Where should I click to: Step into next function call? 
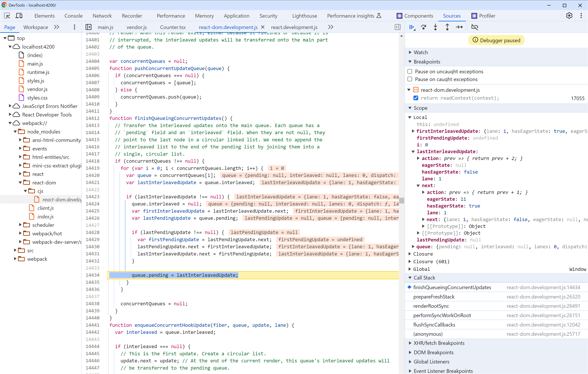(x=435, y=27)
